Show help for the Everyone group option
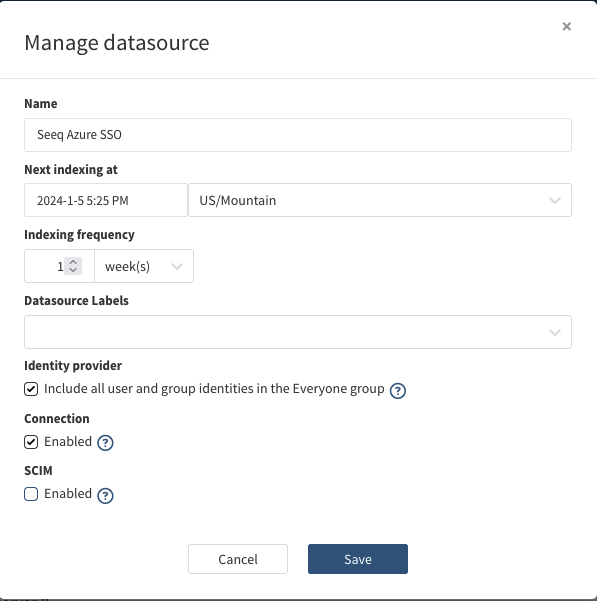Screen dimensions: 597x601 point(398,391)
